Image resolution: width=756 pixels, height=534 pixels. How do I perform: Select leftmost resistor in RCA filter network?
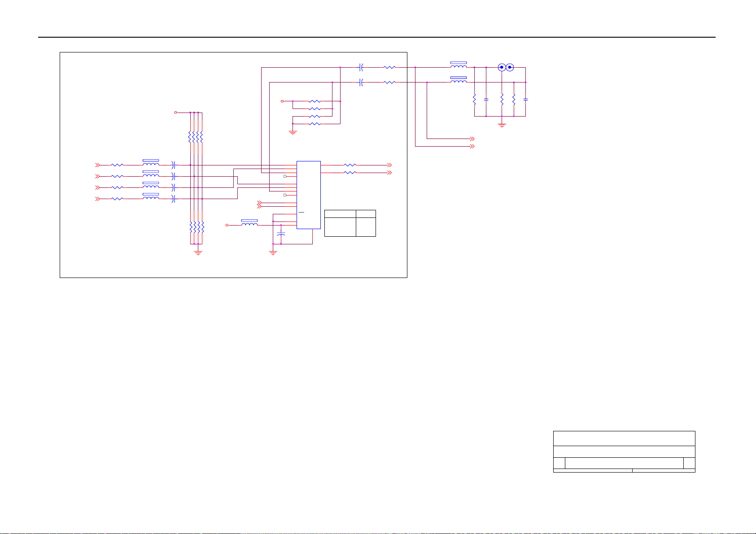474,99
